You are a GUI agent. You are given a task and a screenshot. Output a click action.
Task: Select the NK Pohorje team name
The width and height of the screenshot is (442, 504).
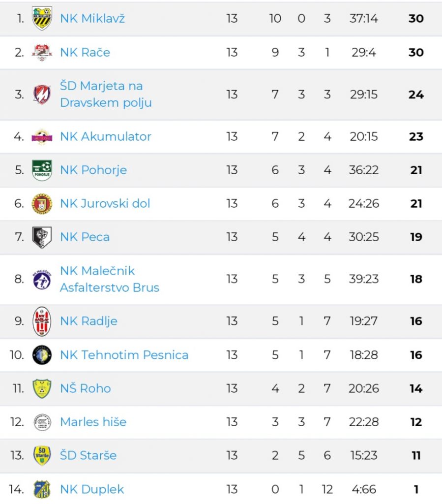pyautogui.click(x=93, y=170)
